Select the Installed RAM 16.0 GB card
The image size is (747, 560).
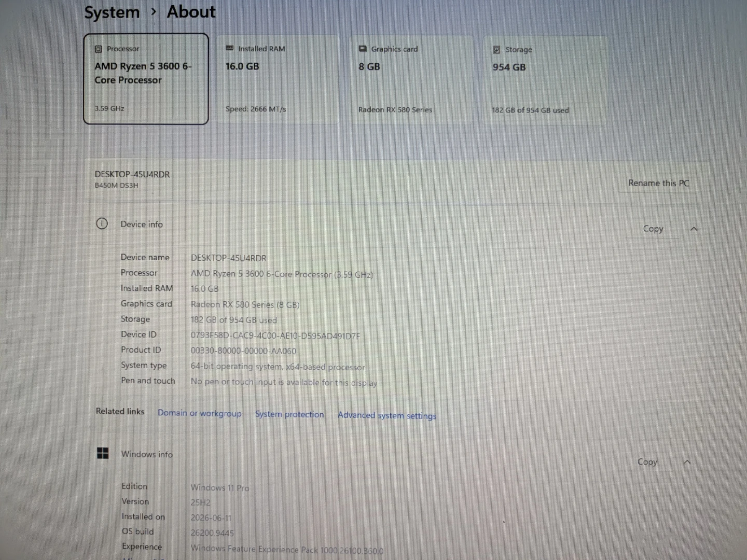(x=279, y=79)
